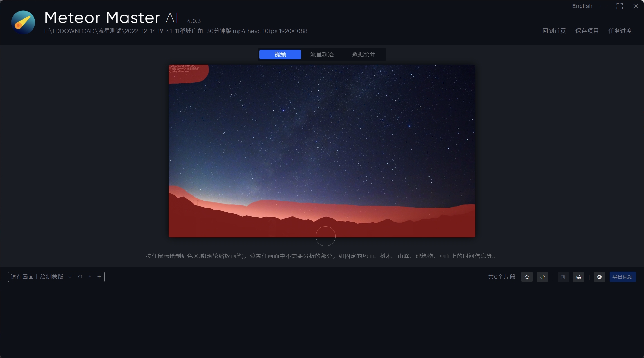Open the 流星轨迹 tab

[322, 54]
